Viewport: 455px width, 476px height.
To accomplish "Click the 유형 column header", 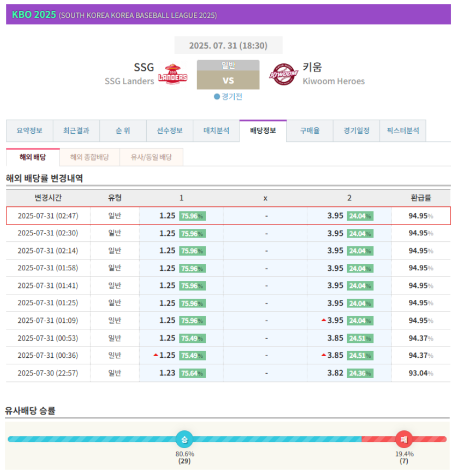I will (x=115, y=198).
